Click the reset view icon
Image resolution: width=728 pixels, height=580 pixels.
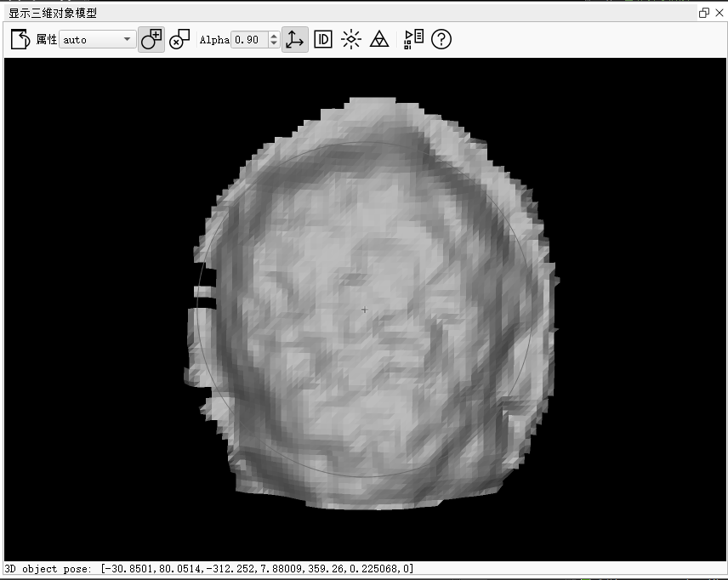20,39
